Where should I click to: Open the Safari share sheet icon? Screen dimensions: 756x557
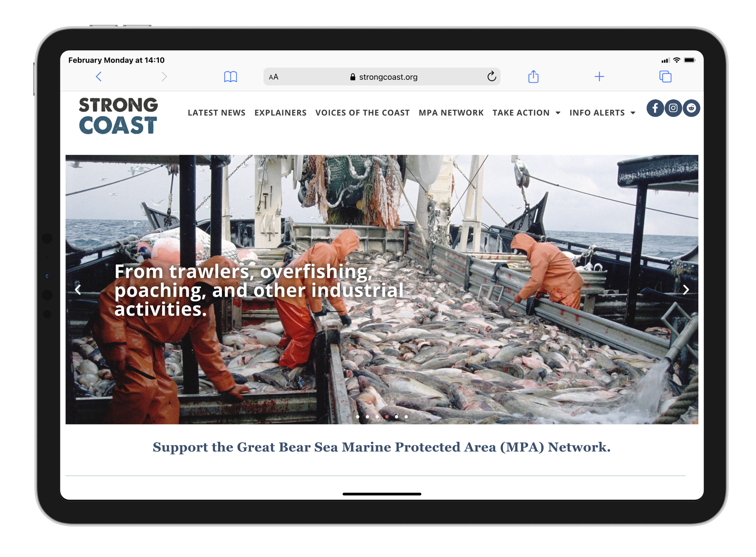click(533, 76)
